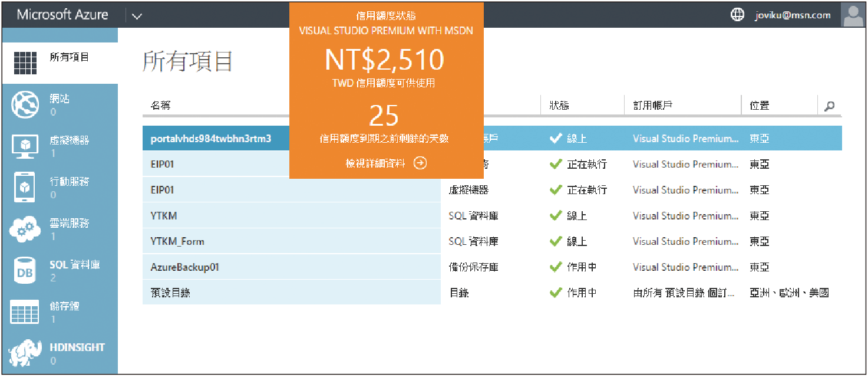Image resolution: width=868 pixels, height=377 pixels.
Task: Open the user avatar picture
Action: point(853,15)
